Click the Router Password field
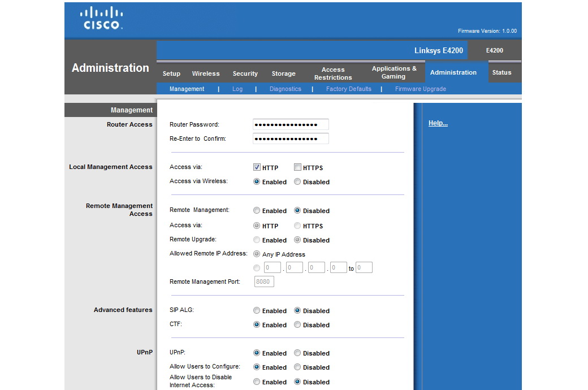The height and width of the screenshot is (390, 588). tap(291, 124)
